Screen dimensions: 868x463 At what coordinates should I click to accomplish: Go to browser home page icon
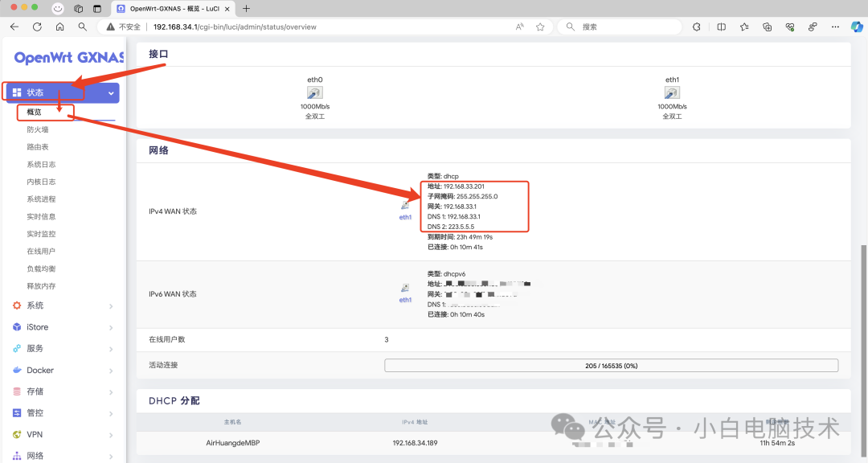coord(59,27)
